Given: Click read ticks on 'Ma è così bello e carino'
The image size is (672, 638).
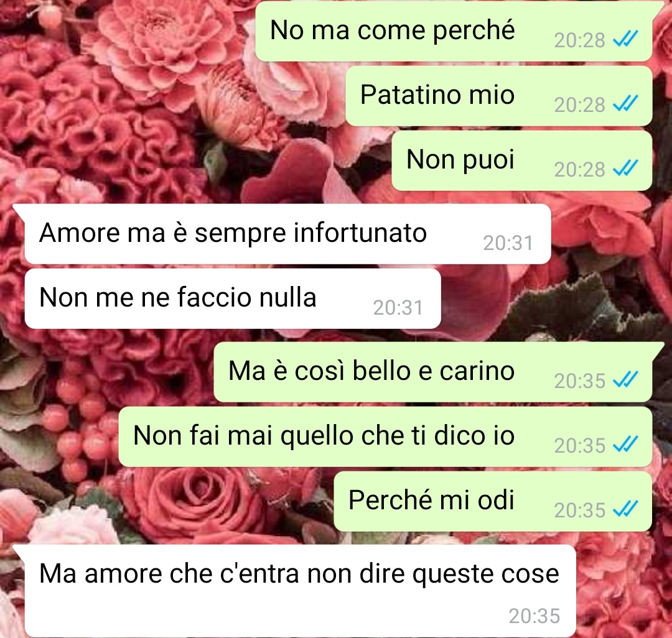Looking at the screenshot, I should pos(626,380).
